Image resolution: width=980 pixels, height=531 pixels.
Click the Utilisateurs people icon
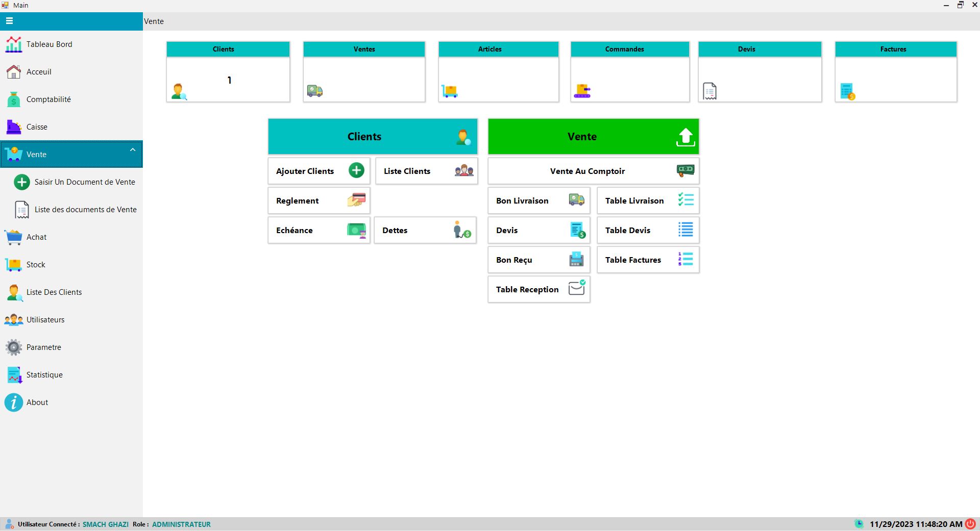[13, 320]
